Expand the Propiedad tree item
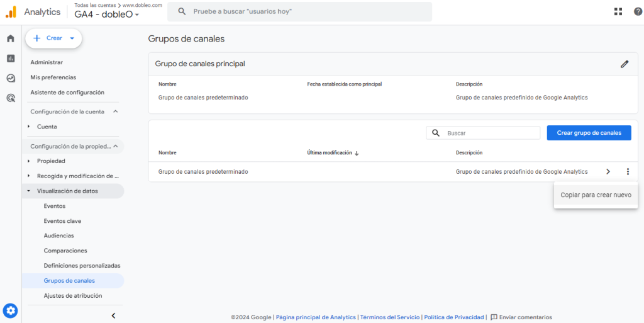Screen dimensions: 644x323 (x=29, y=161)
